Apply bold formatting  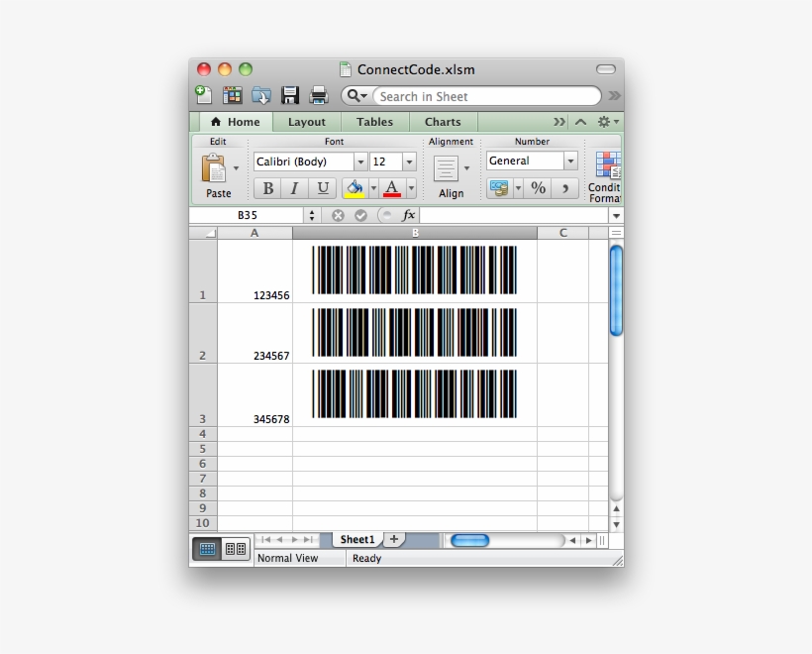[x=267, y=188]
